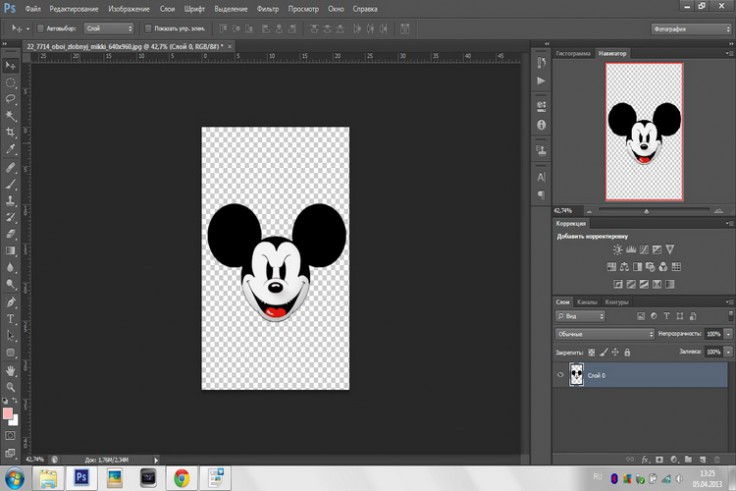Click the pink foreground color swatch
736x491 pixels.
[x=8, y=412]
